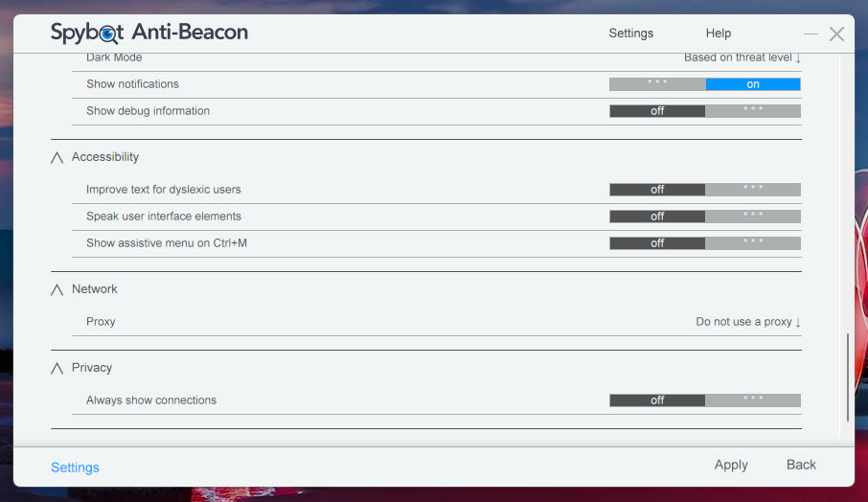Click the Back button
The width and height of the screenshot is (868, 502).
pyautogui.click(x=801, y=465)
